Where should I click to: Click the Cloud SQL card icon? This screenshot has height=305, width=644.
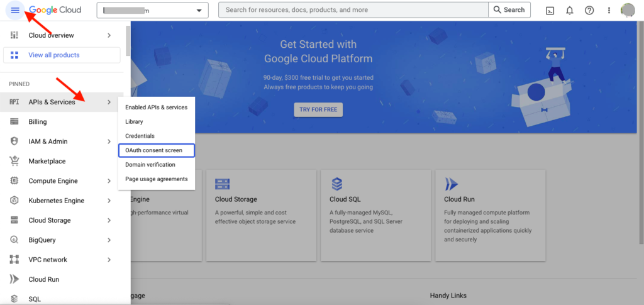click(336, 184)
